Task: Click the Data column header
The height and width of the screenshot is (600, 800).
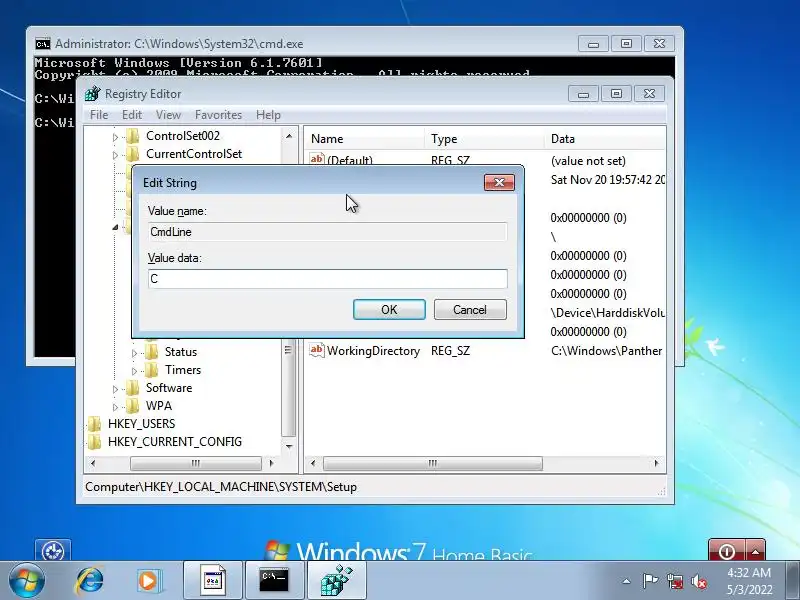Action: [605, 139]
